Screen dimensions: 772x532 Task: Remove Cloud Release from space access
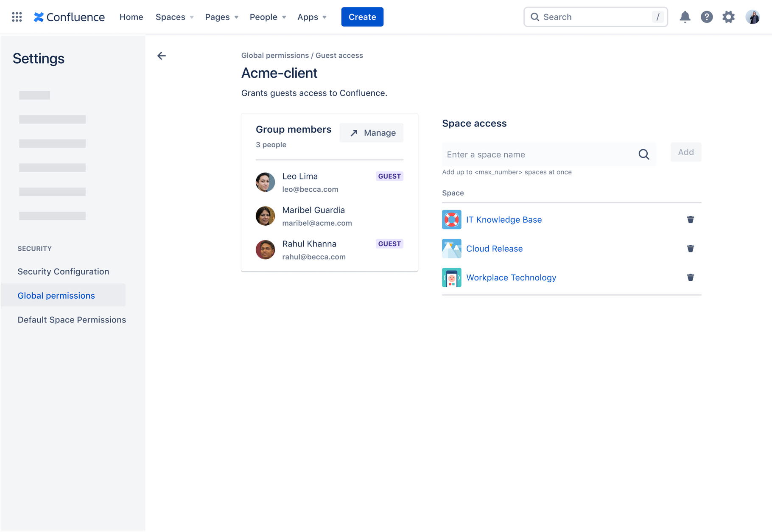pyautogui.click(x=691, y=249)
